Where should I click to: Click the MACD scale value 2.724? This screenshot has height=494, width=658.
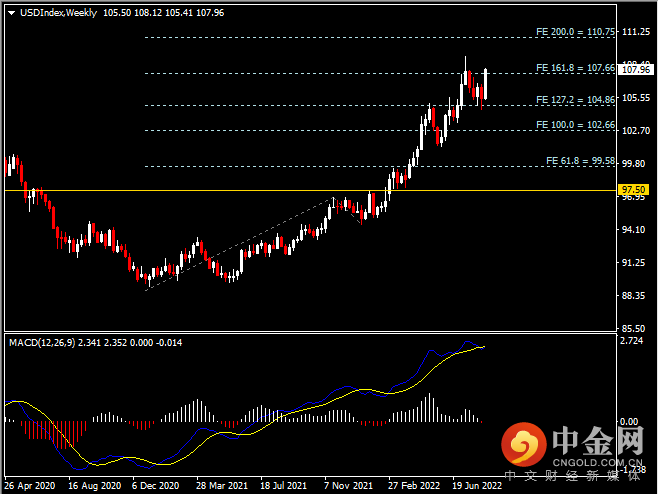(x=632, y=341)
